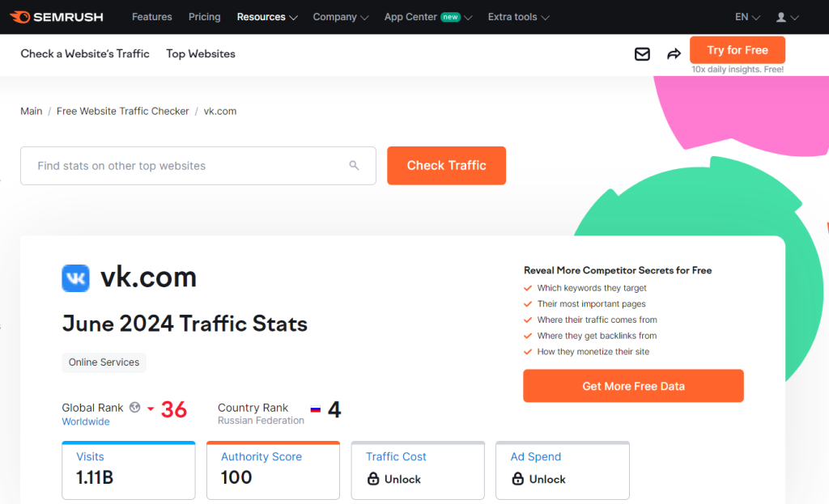829x504 pixels.
Task: Open the App Center dropdown
Action: tap(427, 17)
